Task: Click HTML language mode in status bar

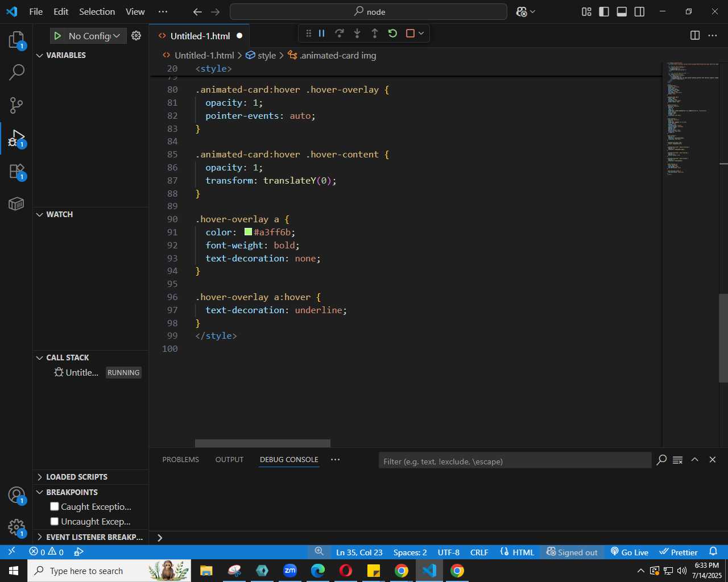Action: 517,552
